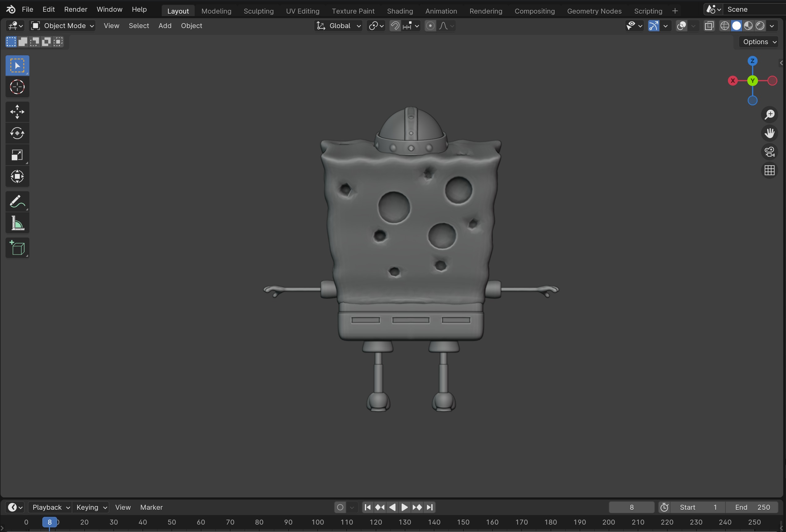Toggle auto keying record button
786x532 pixels.
(340, 507)
